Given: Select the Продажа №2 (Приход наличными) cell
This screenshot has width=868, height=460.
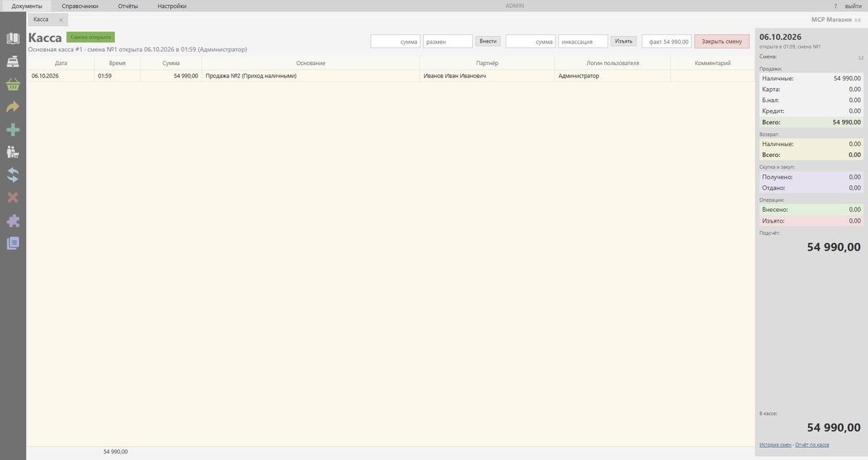Looking at the screenshot, I should (310, 76).
